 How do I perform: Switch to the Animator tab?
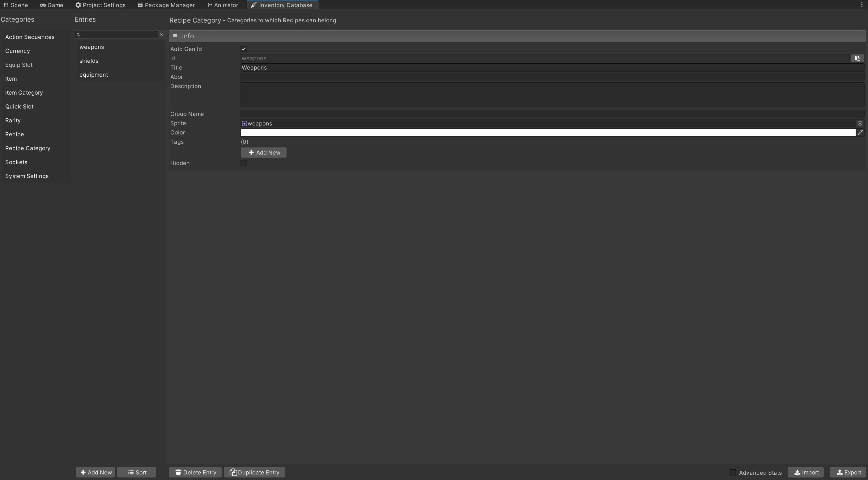click(x=223, y=5)
